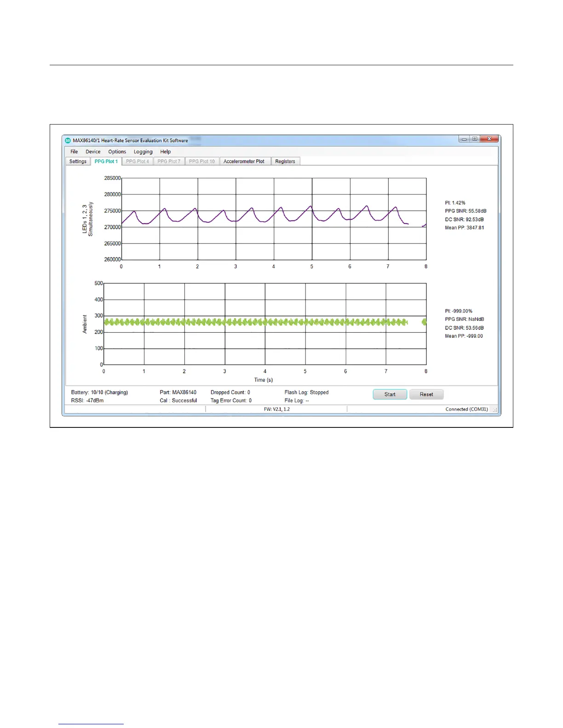Viewport: 563px width, 728px height.
Task: Click the File Log: -- status
Action: click(297, 401)
